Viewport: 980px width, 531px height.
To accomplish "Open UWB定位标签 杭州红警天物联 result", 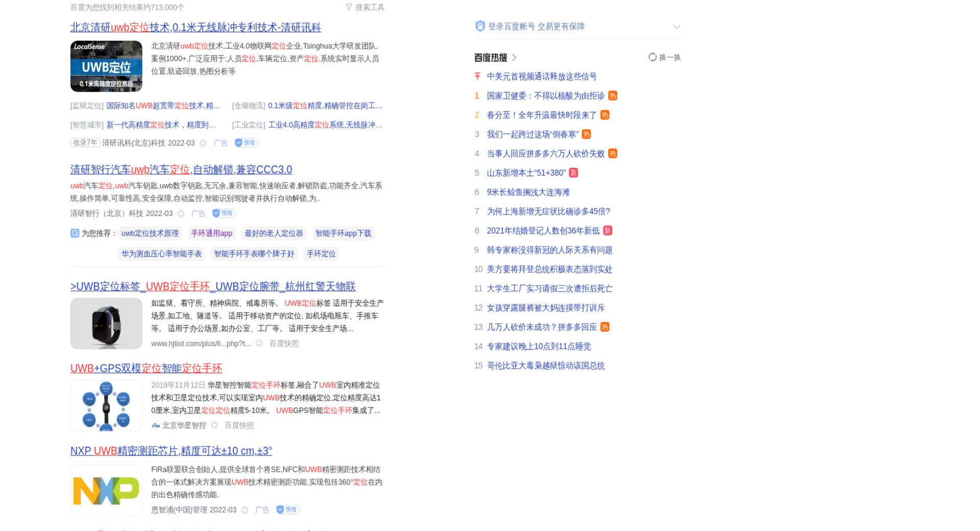I will [213, 286].
